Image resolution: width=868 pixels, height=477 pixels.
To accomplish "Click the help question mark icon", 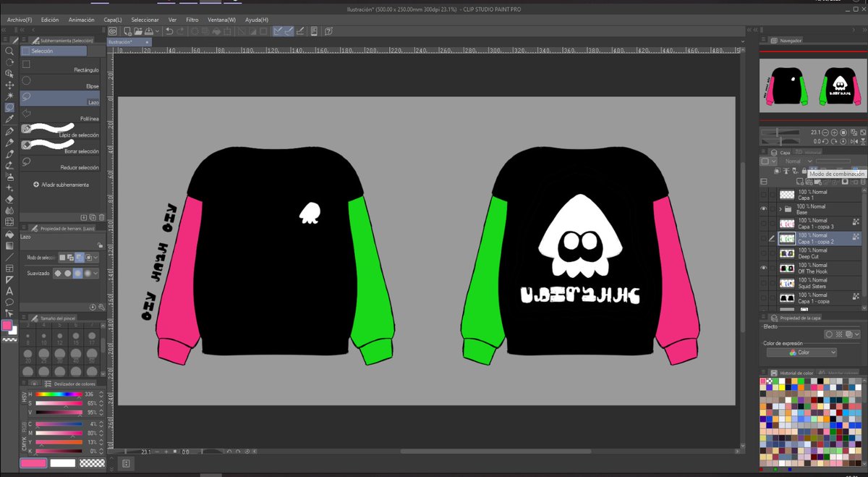I will [328, 31].
